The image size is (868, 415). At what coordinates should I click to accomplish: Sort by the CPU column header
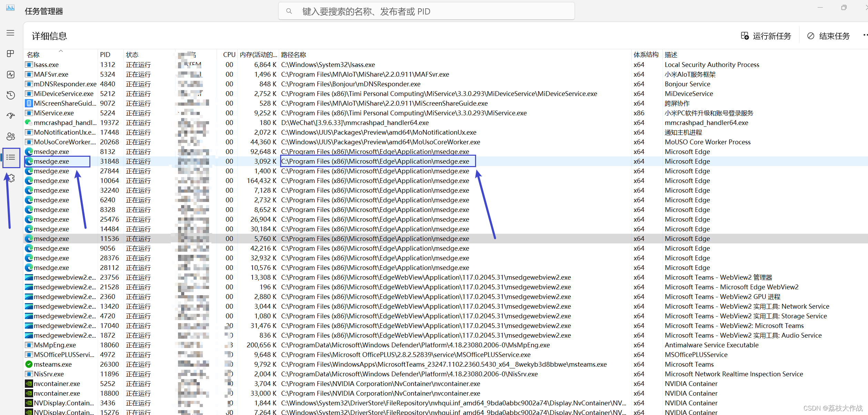pyautogui.click(x=229, y=55)
